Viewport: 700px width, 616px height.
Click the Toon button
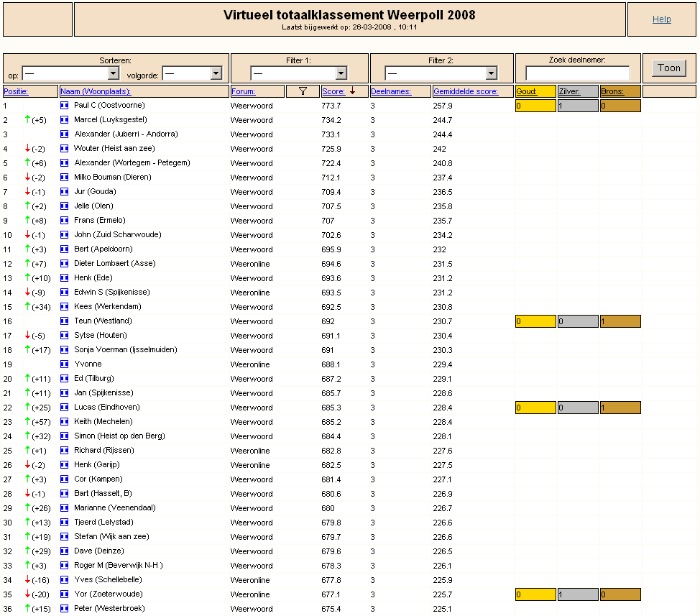tap(669, 68)
